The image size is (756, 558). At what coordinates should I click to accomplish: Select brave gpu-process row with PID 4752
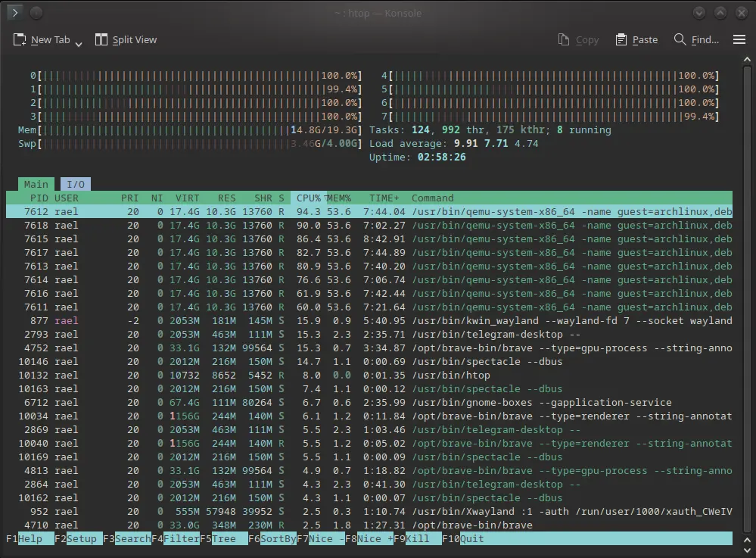point(369,348)
